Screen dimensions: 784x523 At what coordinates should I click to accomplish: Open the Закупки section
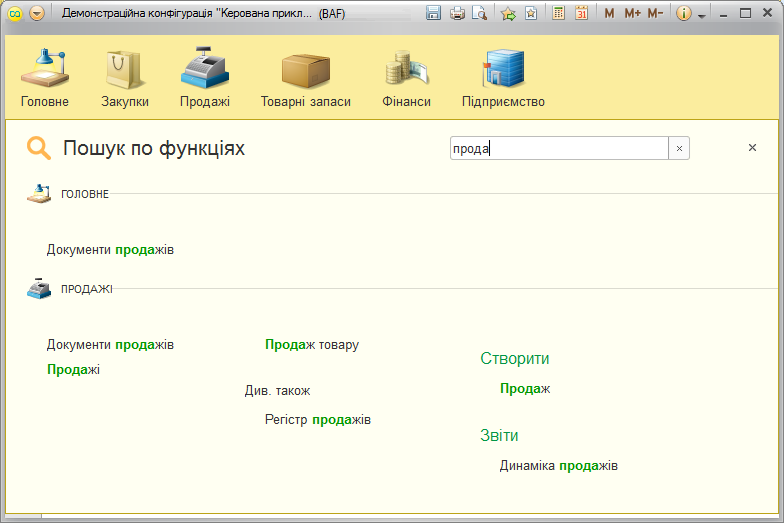[124, 78]
